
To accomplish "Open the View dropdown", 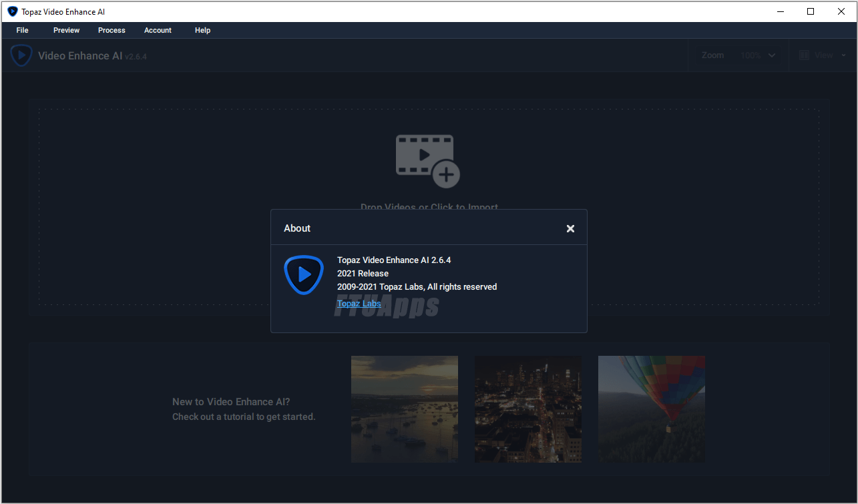I will (823, 55).
